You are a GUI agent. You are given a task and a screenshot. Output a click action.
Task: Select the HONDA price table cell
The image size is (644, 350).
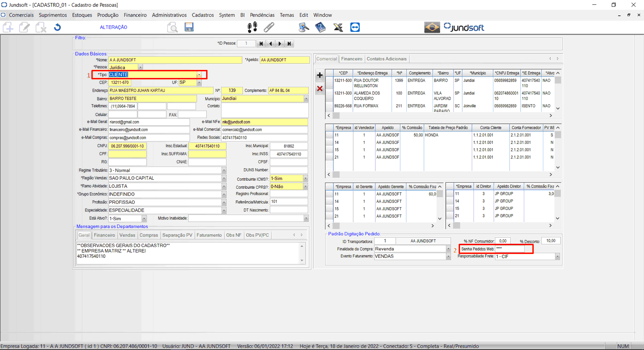pos(448,135)
